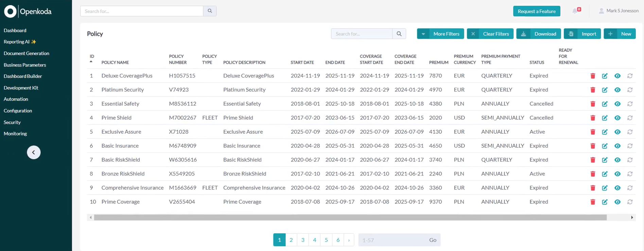This screenshot has width=644, height=251.
Task: Delete the Bronze RiskShield policy
Action: tap(593, 174)
